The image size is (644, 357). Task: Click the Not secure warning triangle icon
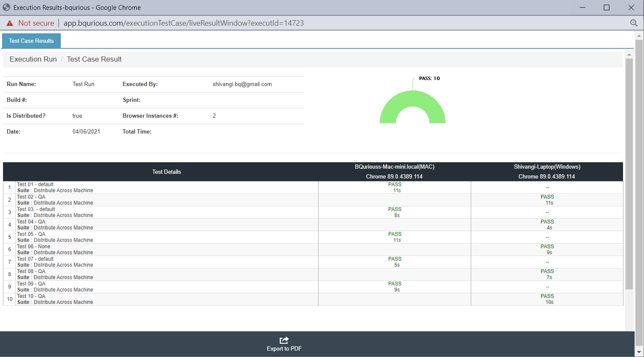[x=10, y=23]
